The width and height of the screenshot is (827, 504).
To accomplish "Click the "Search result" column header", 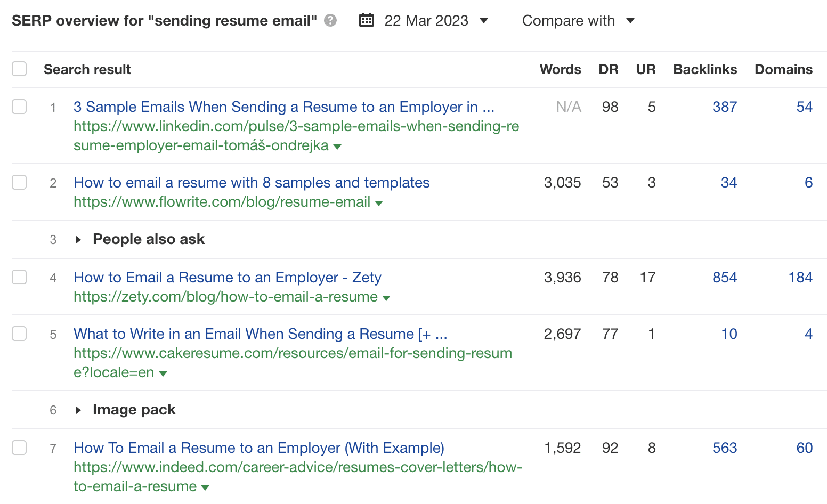I will [x=87, y=69].
